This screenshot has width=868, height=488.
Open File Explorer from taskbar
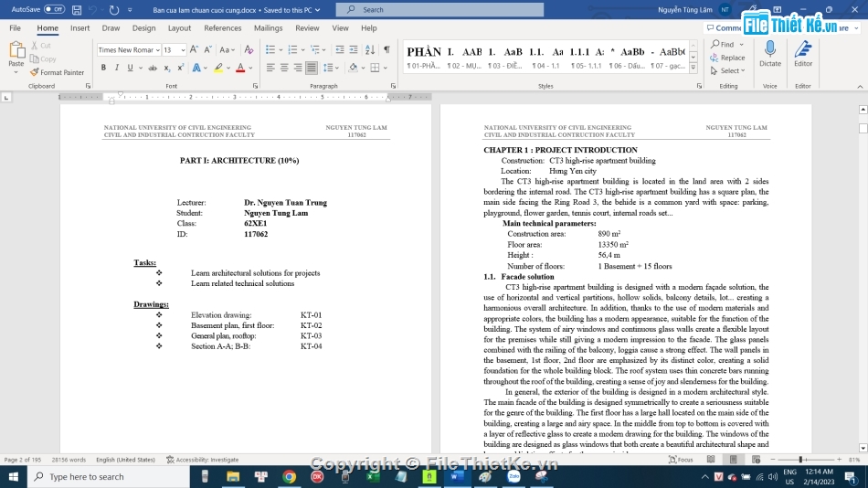(233, 476)
